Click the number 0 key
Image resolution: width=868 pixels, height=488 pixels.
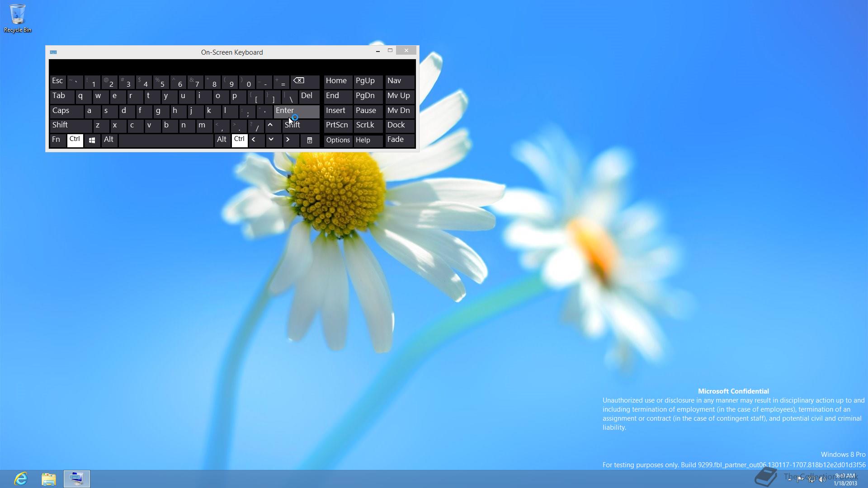(246, 81)
